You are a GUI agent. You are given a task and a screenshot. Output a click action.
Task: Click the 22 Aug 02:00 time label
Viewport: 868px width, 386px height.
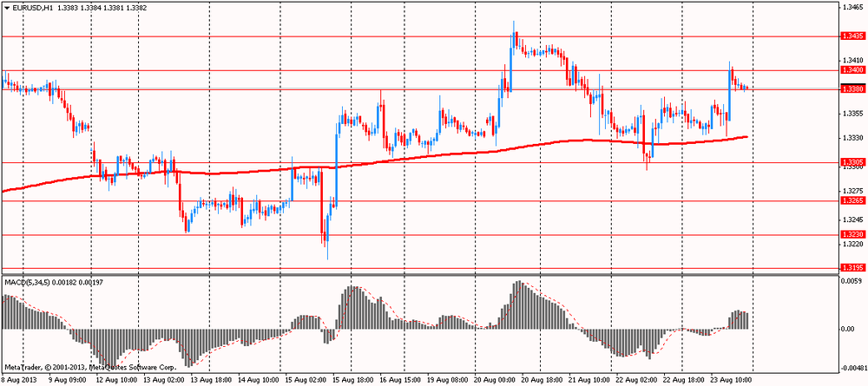pos(635,381)
